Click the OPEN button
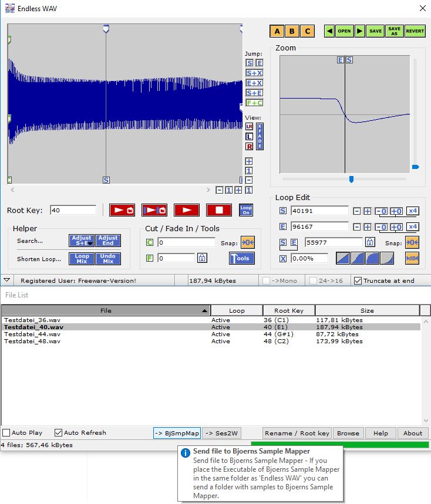This screenshot has width=431, height=504. pyautogui.click(x=344, y=31)
